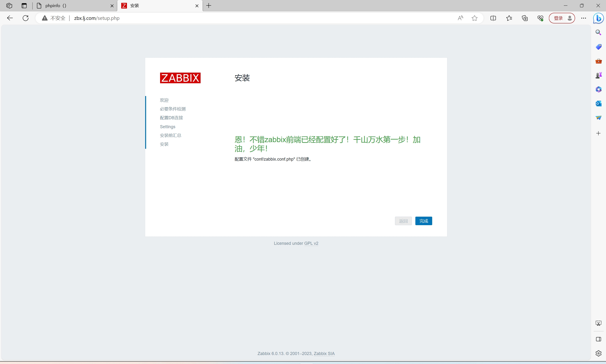Close the phpinfo() tab
This screenshot has width=606, height=364.
[x=112, y=6]
